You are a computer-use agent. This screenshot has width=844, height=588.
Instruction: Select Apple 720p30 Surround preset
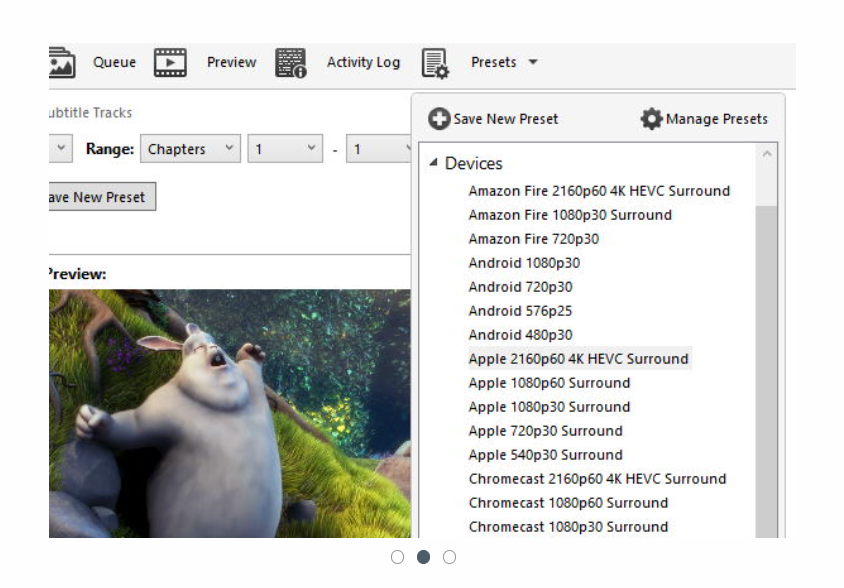545,431
